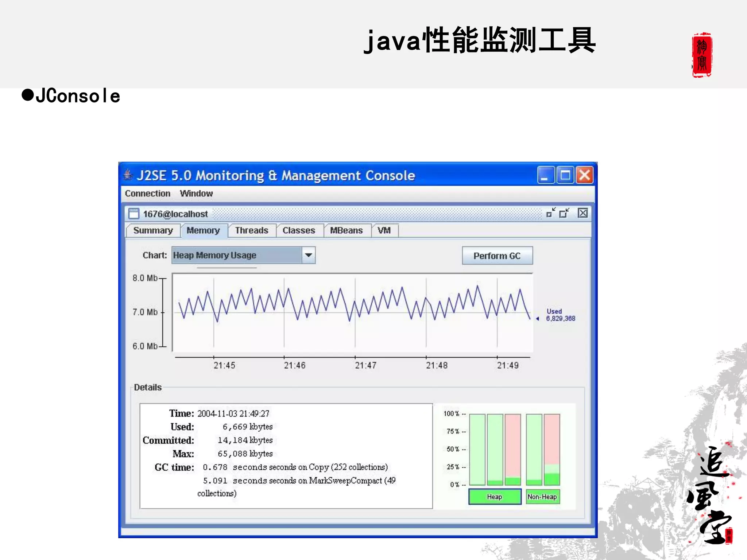Click the Java icon in the title bar

[128, 175]
